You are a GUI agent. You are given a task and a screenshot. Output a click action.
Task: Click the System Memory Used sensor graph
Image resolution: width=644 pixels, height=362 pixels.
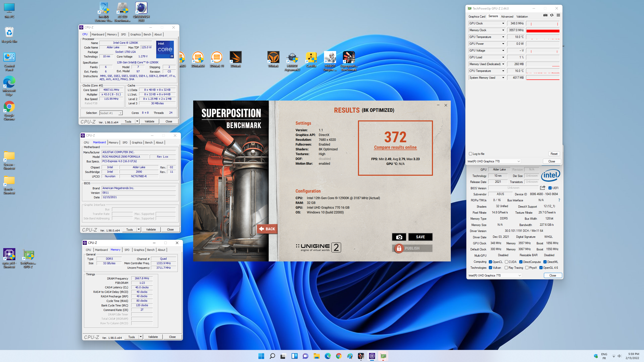tap(543, 78)
